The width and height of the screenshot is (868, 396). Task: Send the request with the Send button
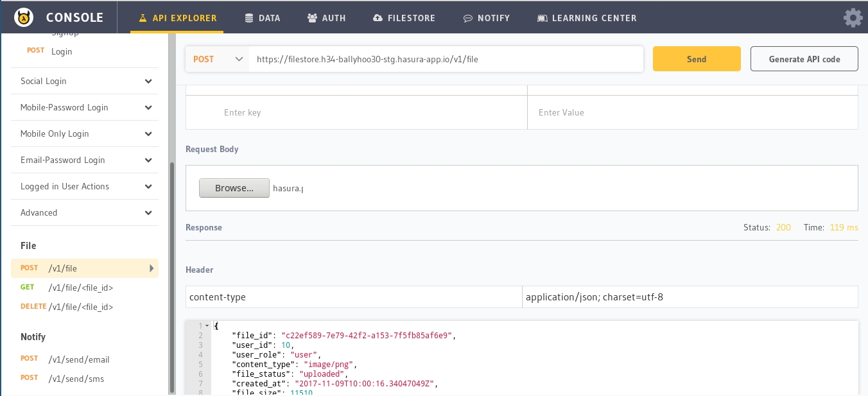point(697,59)
